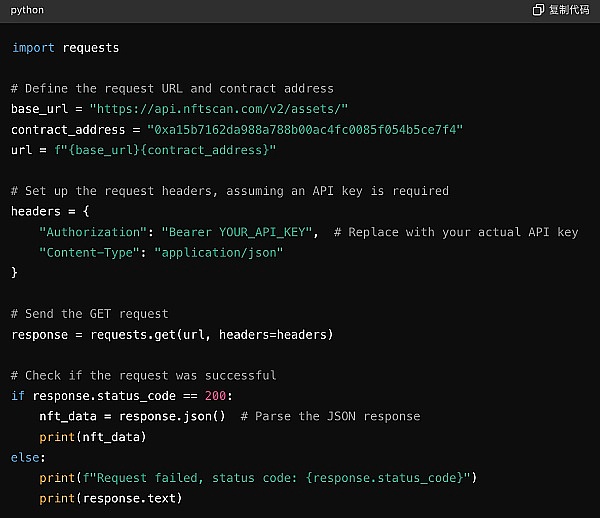Image resolution: width=600 pixels, height=518 pixels.
Task: Click the url f-string assignment line
Action: [143, 150]
